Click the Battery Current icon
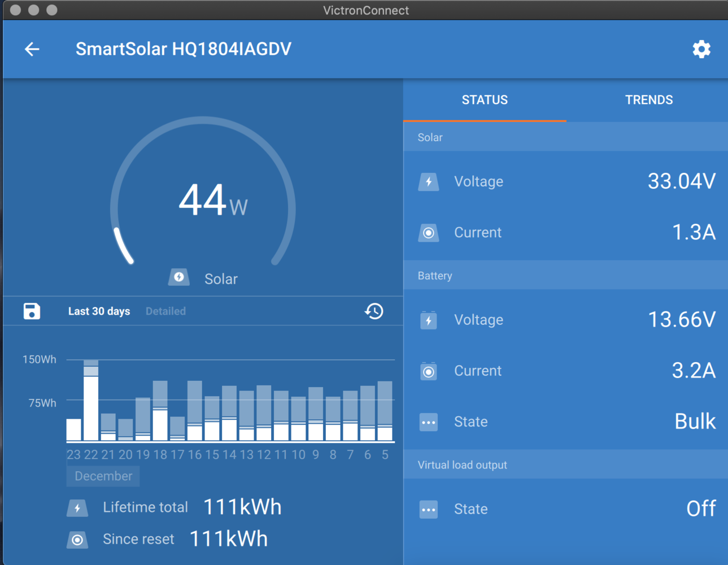The width and height of the screenshot is (728, 565). tap(429, 371)
